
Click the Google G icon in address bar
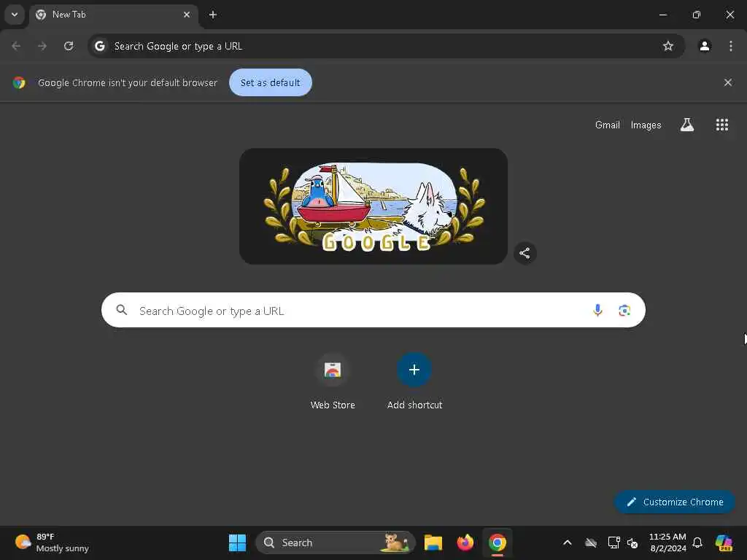(99, 46)
